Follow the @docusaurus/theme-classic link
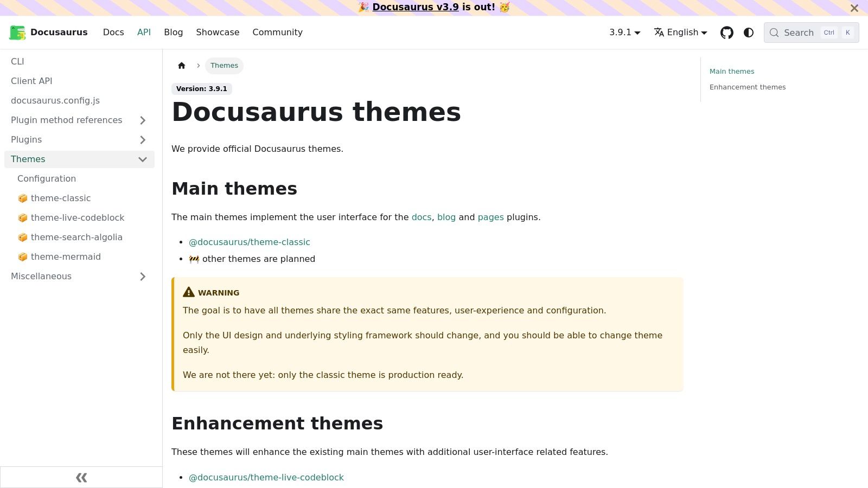Image resolution: width=868 pixels, height=488 pixels. pos(250,242)
